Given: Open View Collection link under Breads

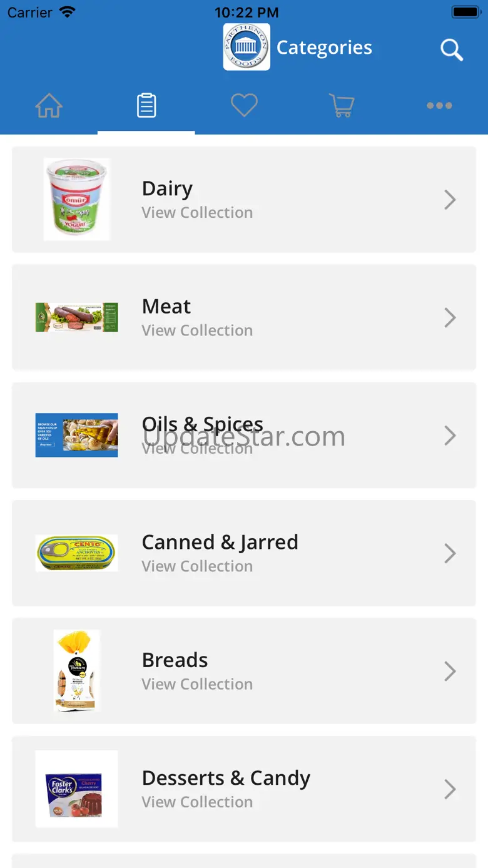Looking at the screenshot, I should point(197,684).
